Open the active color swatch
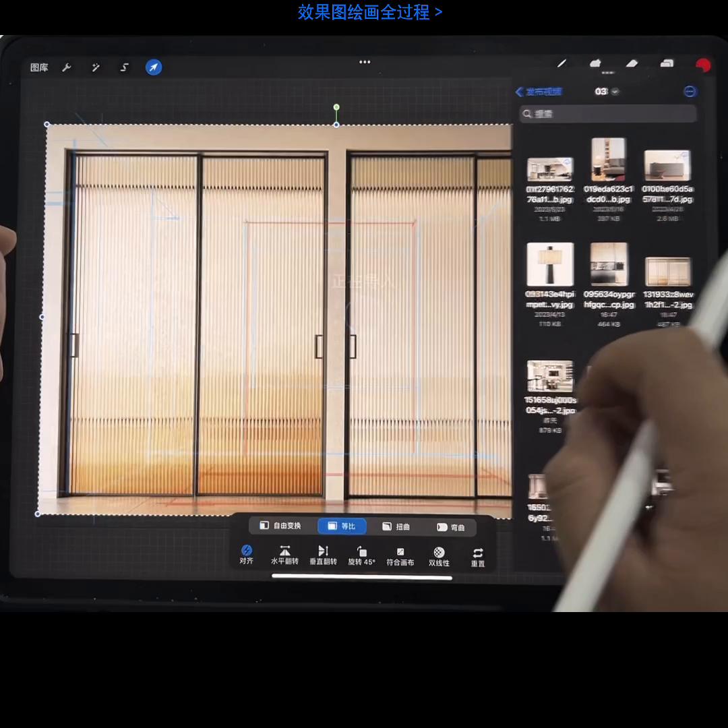This screenshot has height=728, width=728. (703, 64)
